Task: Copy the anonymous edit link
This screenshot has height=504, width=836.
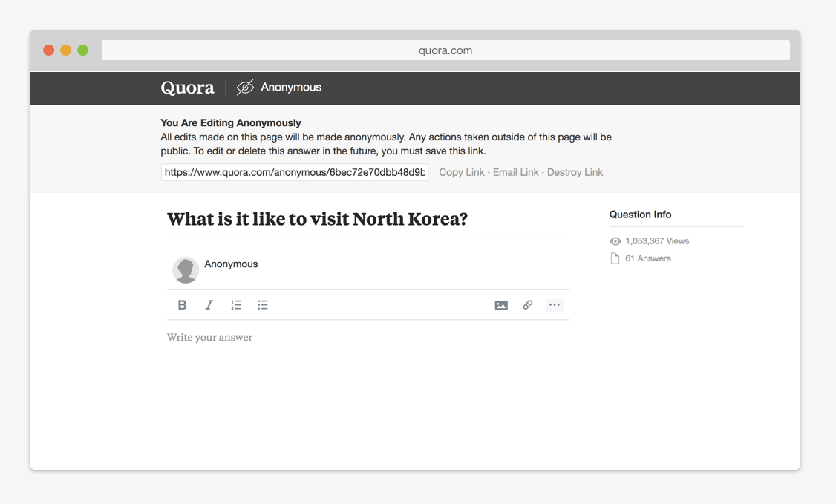Action: pos(462,172)
